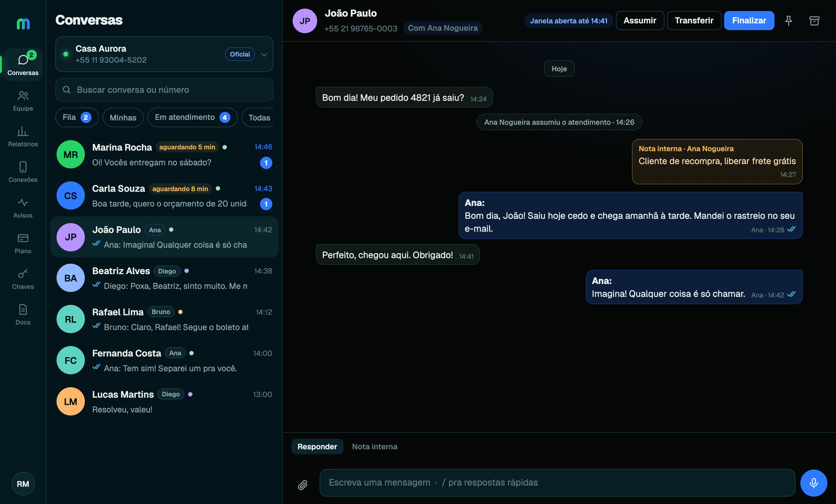The width and height of the screenshot is (836, 504).
Task: Focus the Buscar conversa ou número field
Action: pyautogui.click(x=164, y=89)
